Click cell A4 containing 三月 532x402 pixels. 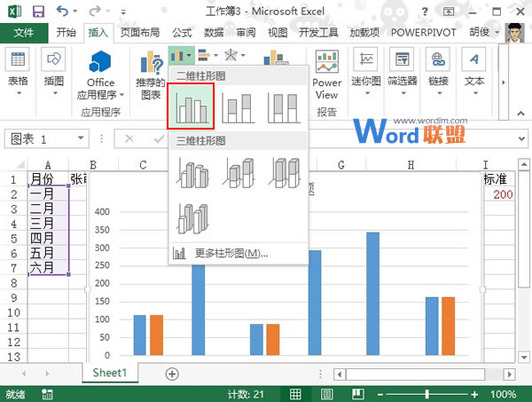click(48, 224)
